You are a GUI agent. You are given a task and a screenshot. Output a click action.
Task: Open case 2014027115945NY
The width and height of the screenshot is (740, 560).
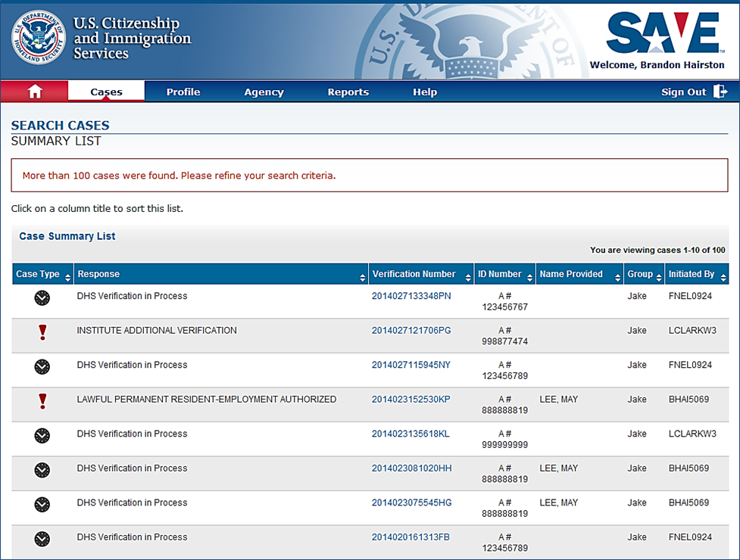pos(411,365)
